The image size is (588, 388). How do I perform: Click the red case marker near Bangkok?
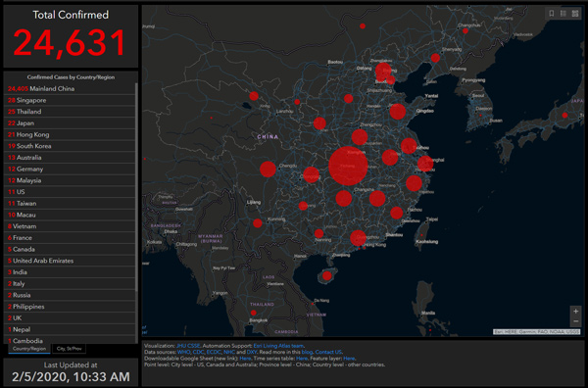click(254, 313)
